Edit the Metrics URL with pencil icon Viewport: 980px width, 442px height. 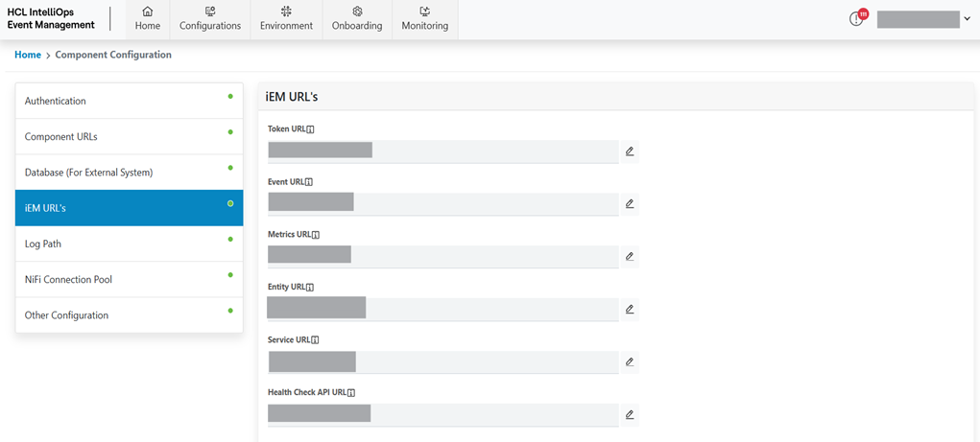pyautogui.click(x=630, y=257)
